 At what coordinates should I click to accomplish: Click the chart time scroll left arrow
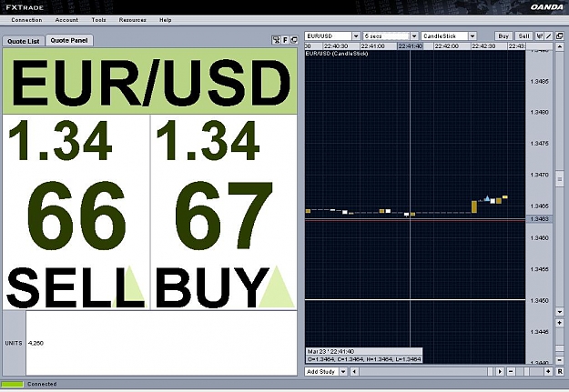[x=354, y=371]
